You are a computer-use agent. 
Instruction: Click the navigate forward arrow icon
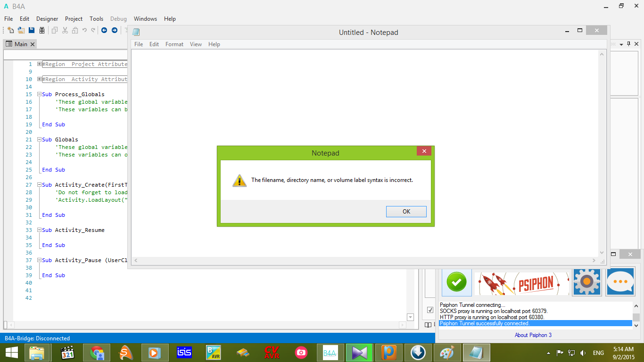(114, 30)
